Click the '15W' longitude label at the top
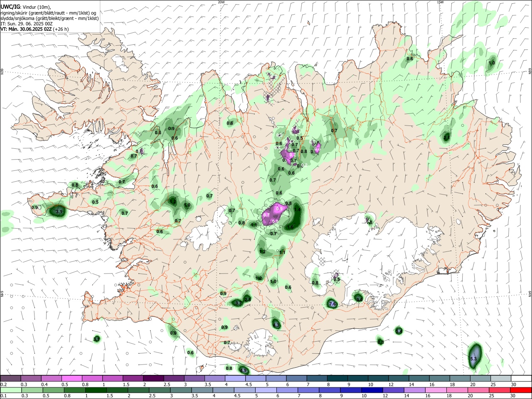This screenshot has width=532, height=399. (x=440, y=2)
